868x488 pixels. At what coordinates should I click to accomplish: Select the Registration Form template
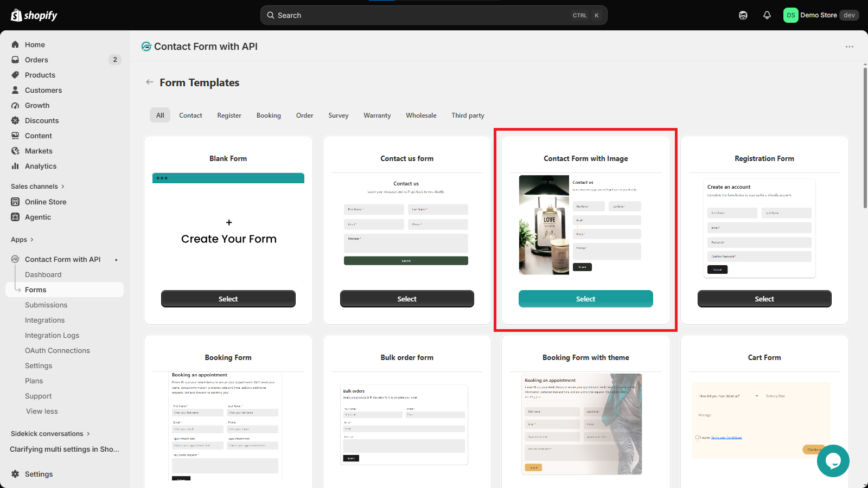(x=764, y=299)
